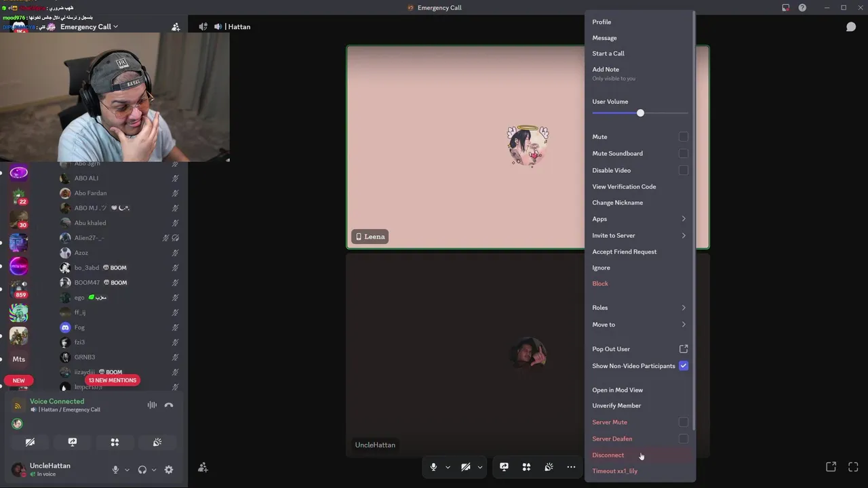Deafen headphones icon in user panel

(x=142, y=470)
